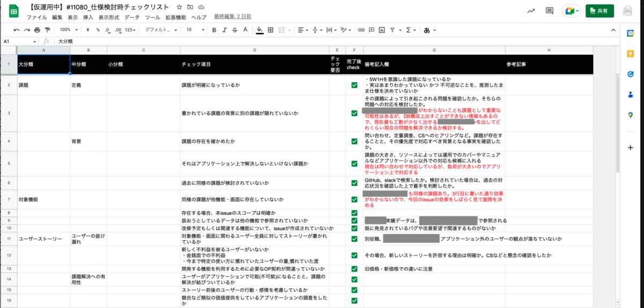Toggle italic formatting

coord(225,30)
